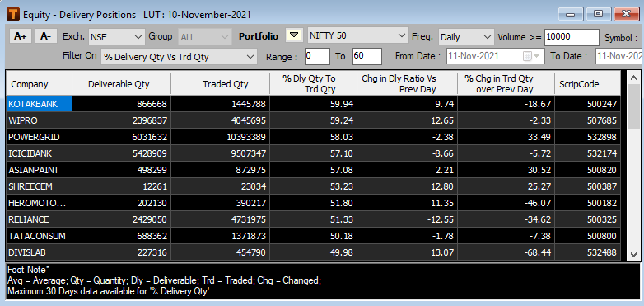Viewport: 644px width, 306px height.
Task: Open the Filter On dropdown
Action: pyautogui.click(x=179, y=57)
